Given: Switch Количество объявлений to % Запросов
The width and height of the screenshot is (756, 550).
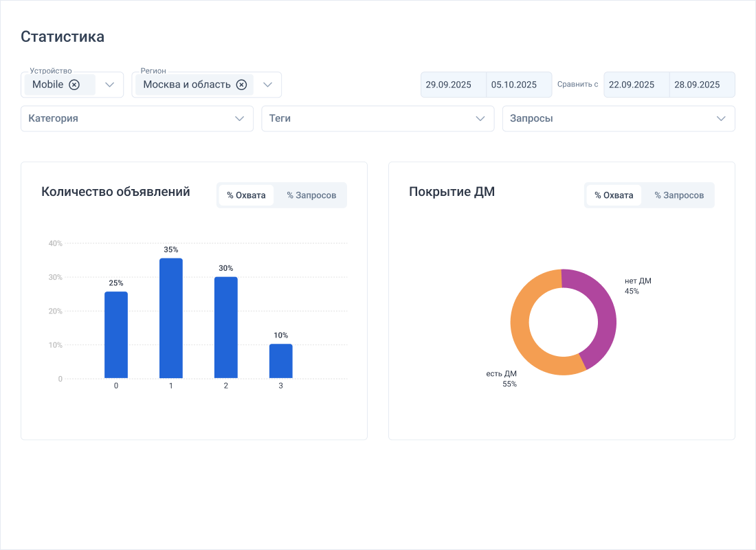Looking at the screenshot, I should coord(311,195).
